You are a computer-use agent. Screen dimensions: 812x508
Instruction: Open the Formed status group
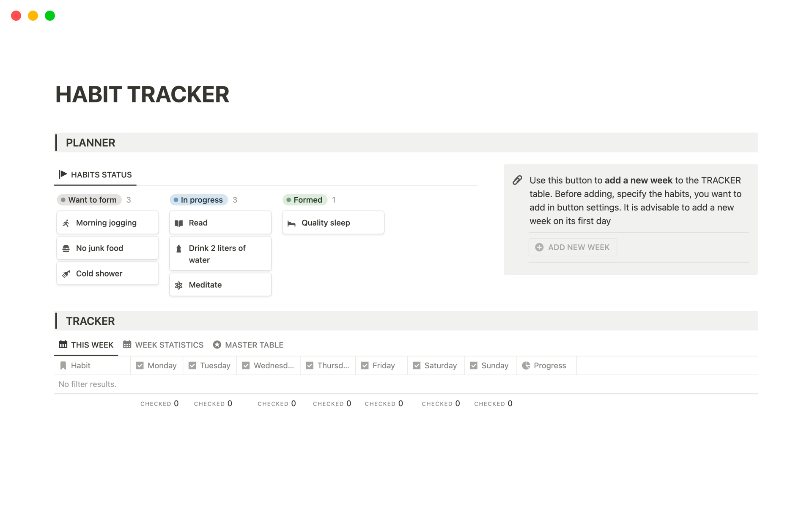(x=305, y=199)
